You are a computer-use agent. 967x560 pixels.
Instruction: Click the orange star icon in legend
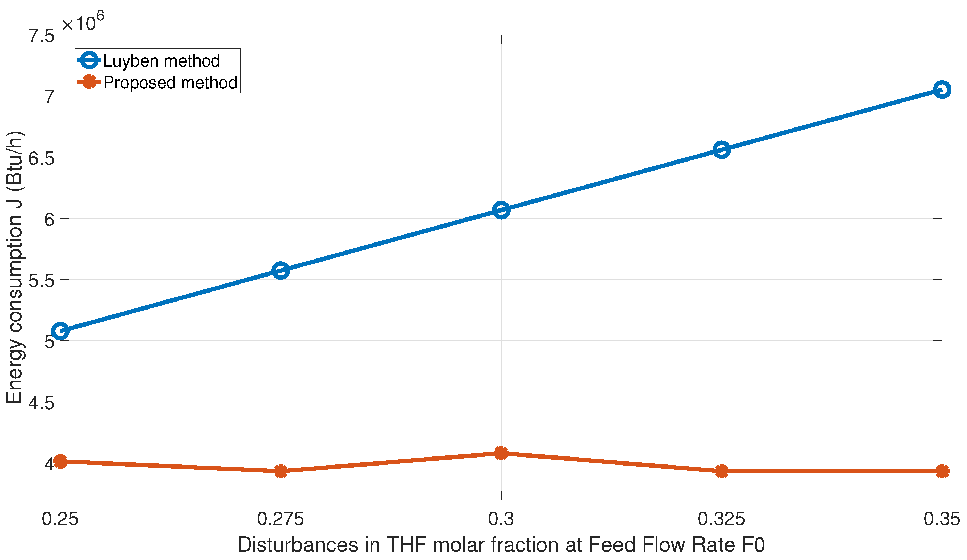(89, 82)
